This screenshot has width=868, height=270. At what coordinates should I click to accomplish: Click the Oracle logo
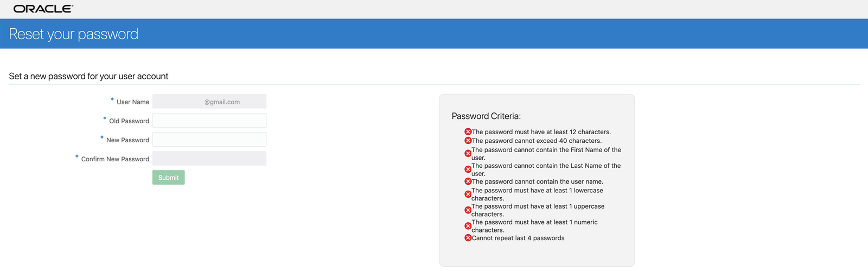pyautogui.click(x=43, y=9)
